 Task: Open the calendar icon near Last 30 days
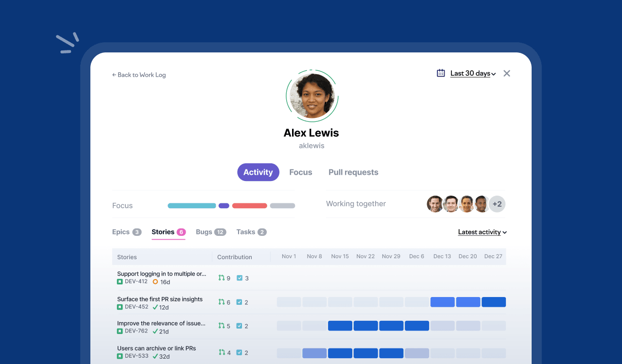pos(440,72)
